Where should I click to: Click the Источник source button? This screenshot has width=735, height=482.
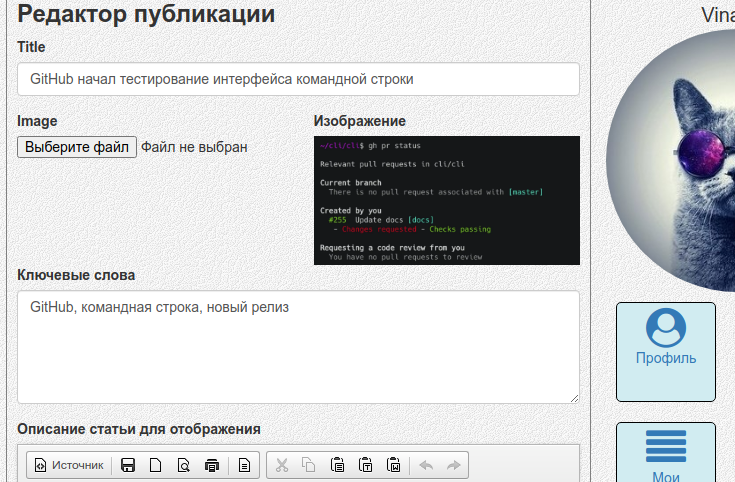coord(69,465)
